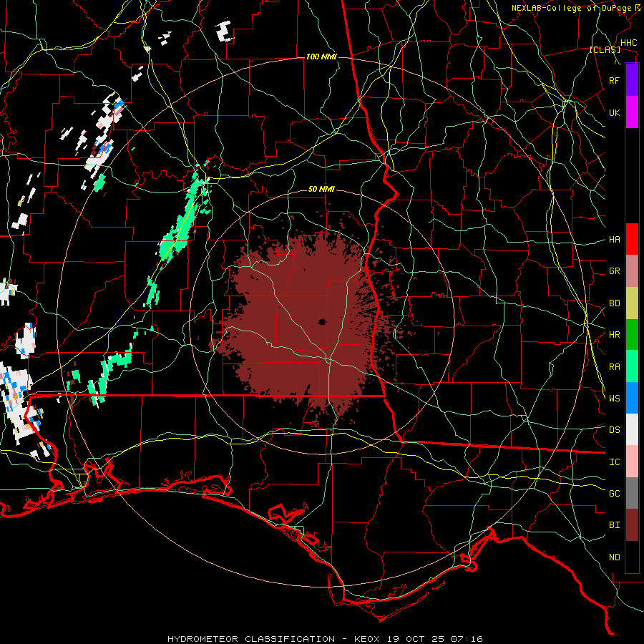Pick the light green RA legend swatch
Image resolution: width=644 pixels, height=644 pixels.
(x=632, y=366)
